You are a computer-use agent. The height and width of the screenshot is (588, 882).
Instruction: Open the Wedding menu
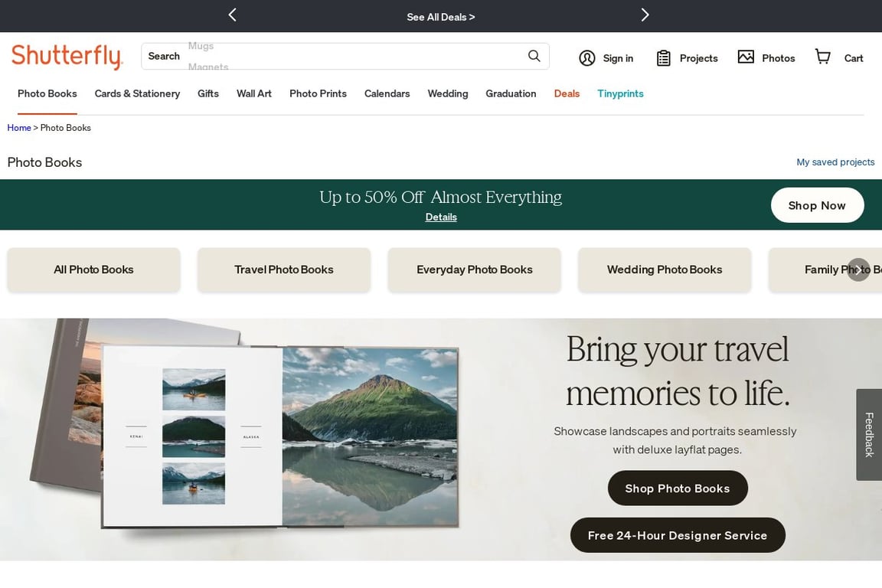pos(448,94)
